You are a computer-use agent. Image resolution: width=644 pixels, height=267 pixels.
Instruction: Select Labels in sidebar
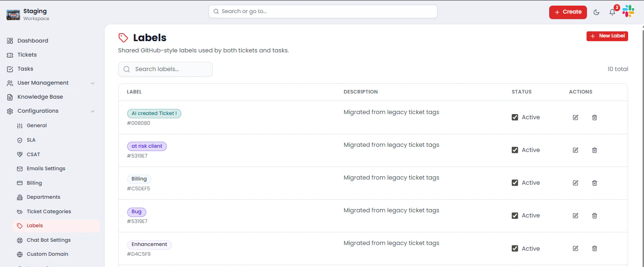pos(56,226)
